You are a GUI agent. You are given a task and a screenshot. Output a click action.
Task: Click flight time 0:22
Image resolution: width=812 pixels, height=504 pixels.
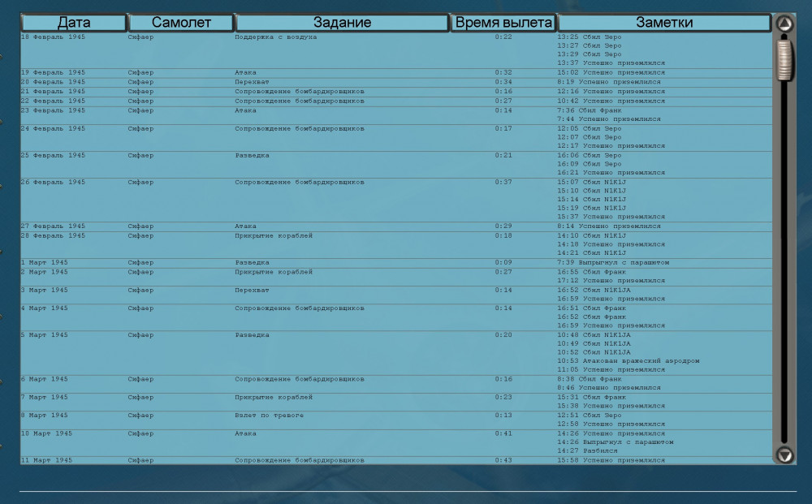point(503,37)
